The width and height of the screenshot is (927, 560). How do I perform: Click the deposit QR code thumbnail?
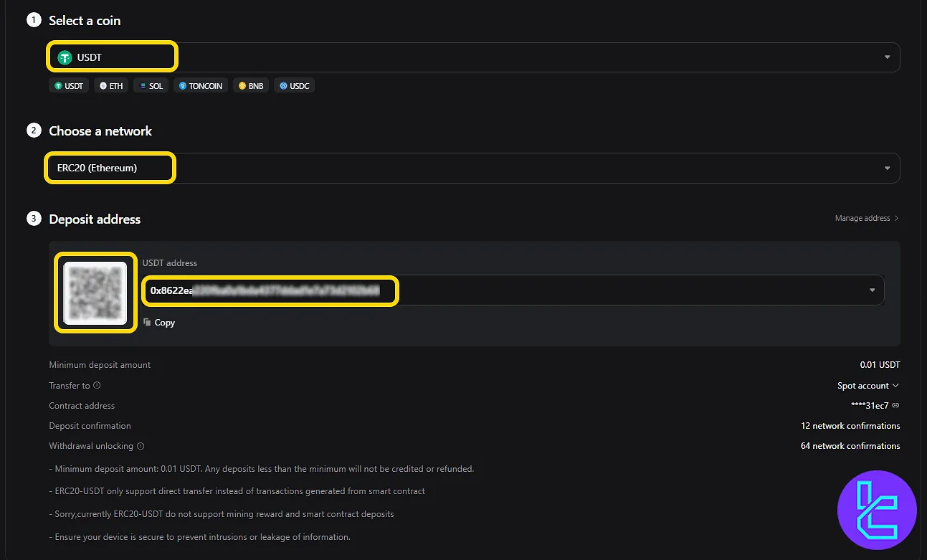point(95,292)
